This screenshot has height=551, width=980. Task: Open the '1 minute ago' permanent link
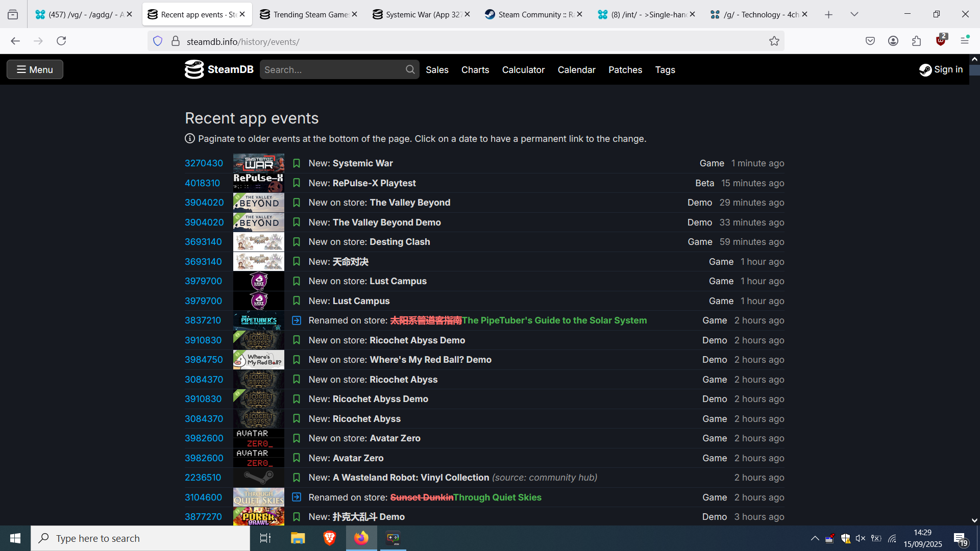pos(757,163)
